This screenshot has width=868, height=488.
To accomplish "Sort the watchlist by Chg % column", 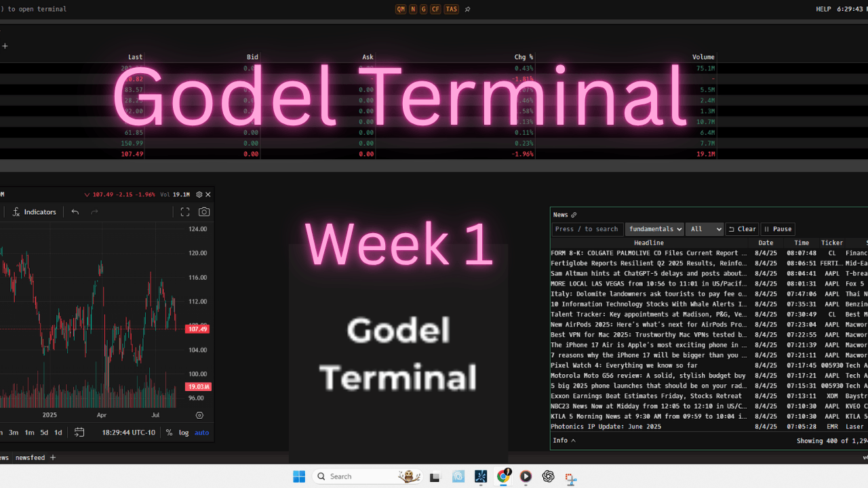I will coord(524,57).
